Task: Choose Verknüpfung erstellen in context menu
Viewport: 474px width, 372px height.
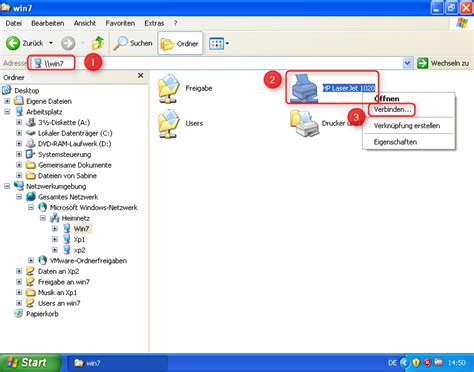Action: click(x=407, y=126)
